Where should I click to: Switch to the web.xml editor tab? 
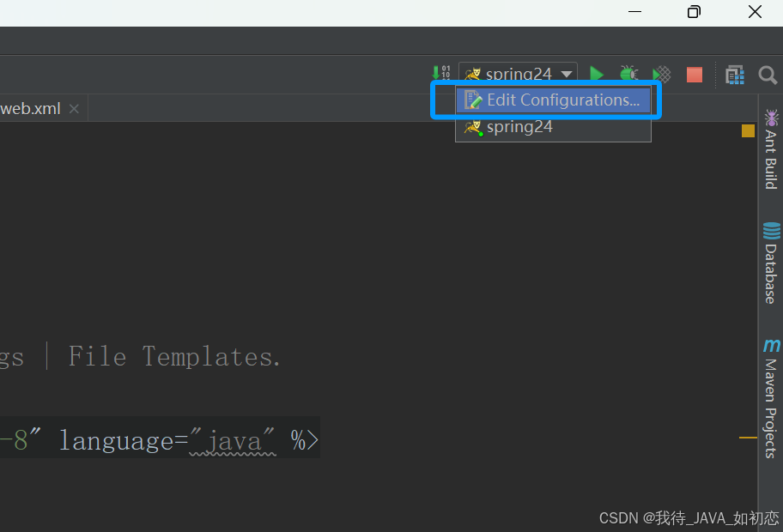click(30, 108)
